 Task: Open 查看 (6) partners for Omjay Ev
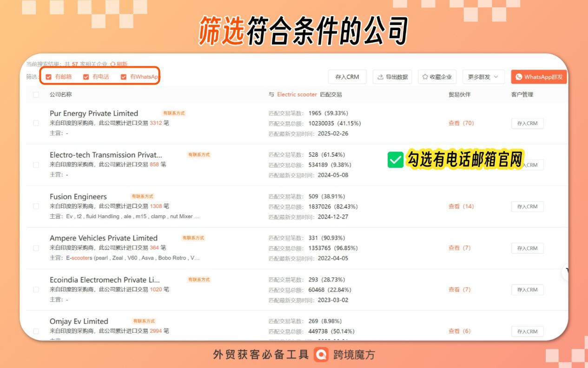pyautogui.click(x=460, y=331)
